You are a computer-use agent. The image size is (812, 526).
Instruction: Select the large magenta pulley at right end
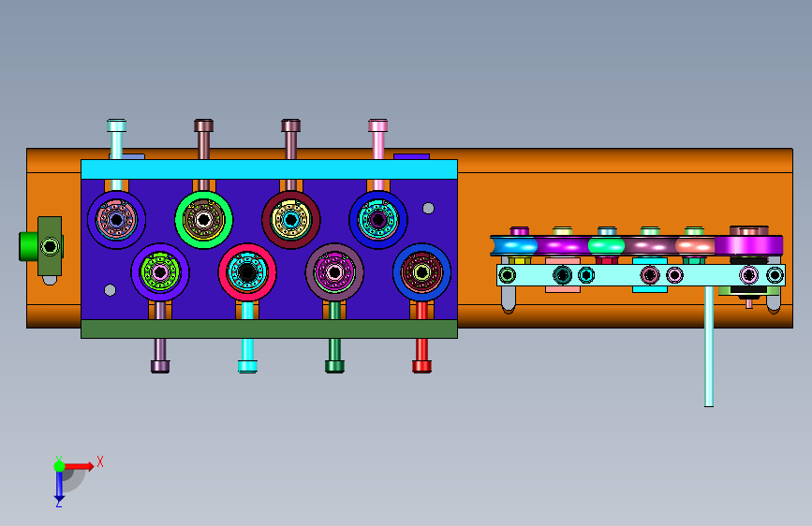[x=749, y=245]
